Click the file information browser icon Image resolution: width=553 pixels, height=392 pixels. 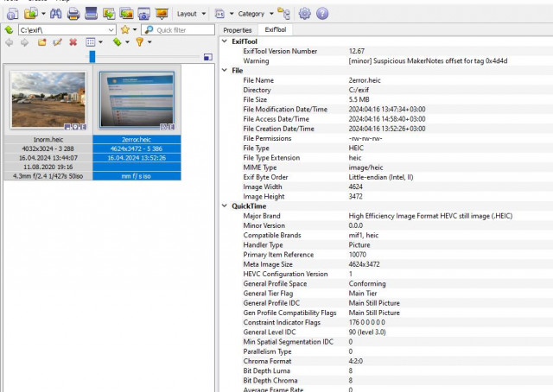[12, 14]
